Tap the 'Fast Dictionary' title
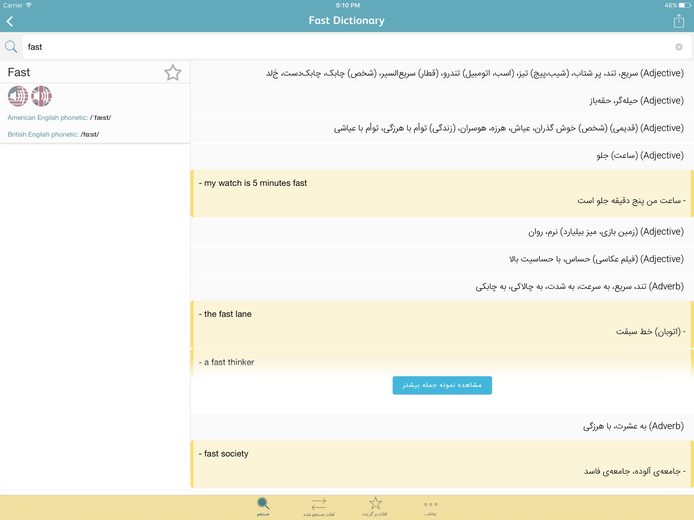 347,21
